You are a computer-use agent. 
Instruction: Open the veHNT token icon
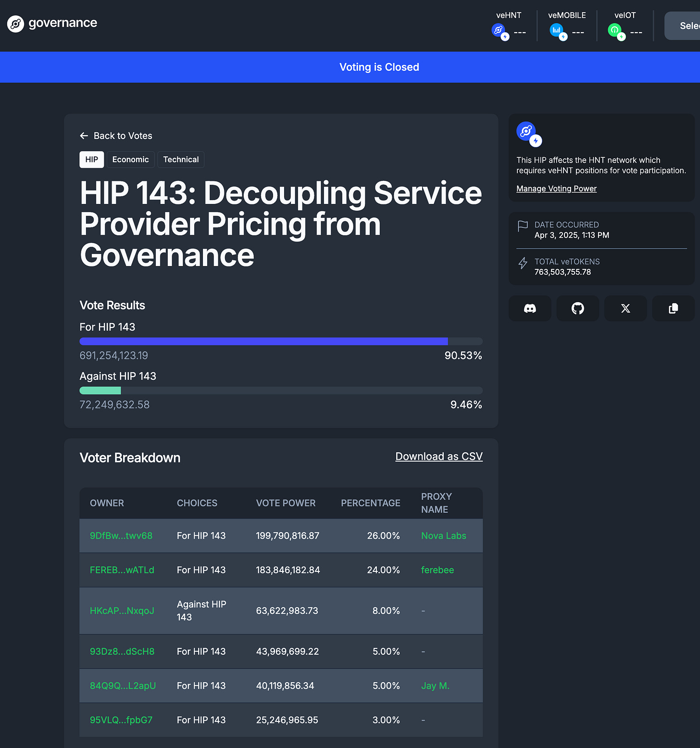500,32
